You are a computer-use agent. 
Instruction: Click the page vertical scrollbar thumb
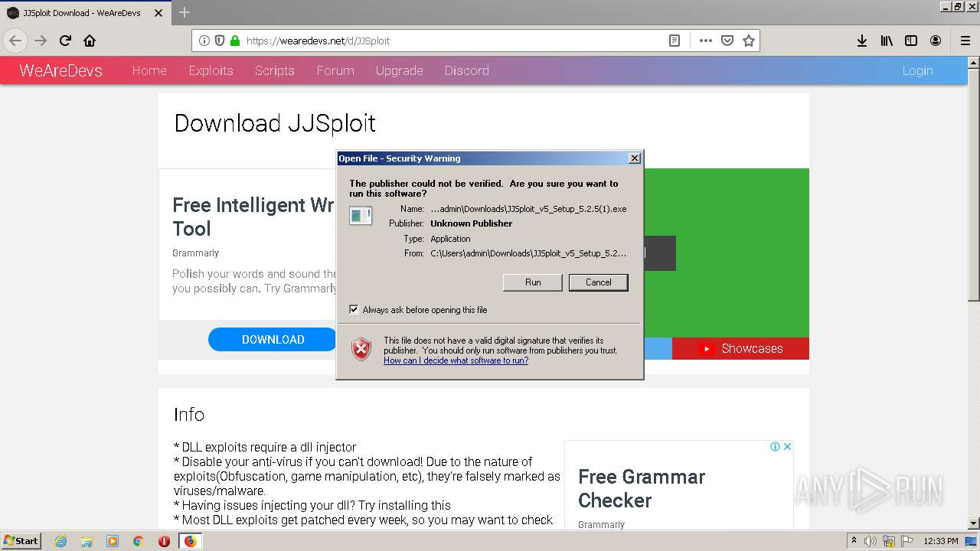(974, 187)
